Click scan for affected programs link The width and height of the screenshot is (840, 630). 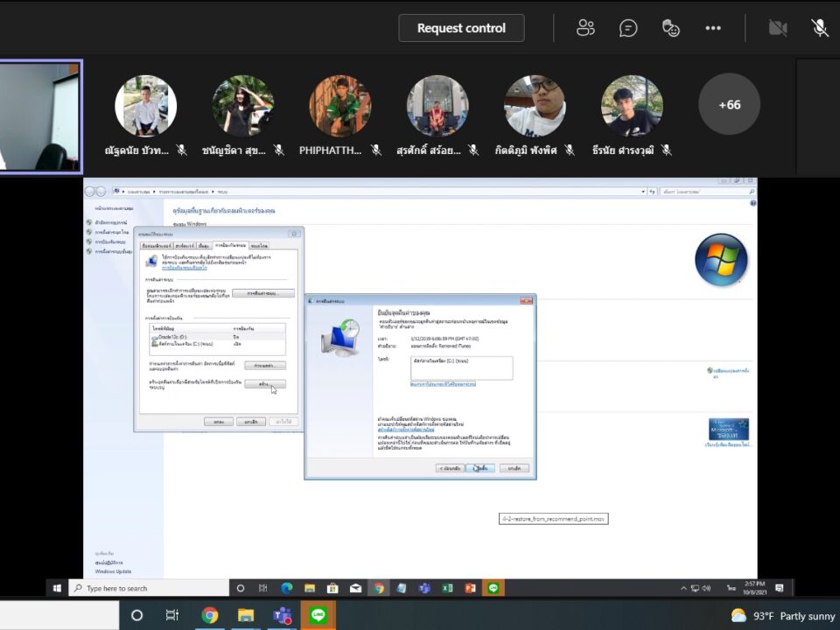[443, 384]
